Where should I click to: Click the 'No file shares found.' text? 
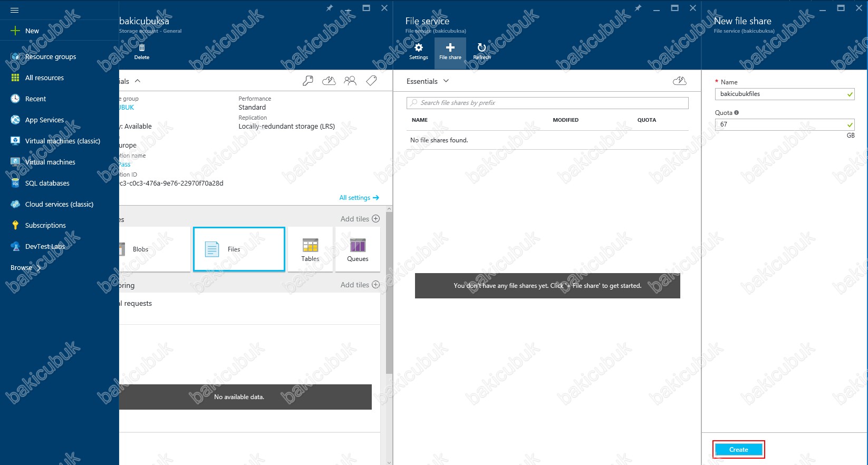pyautogui.click(x=439, y=140)
